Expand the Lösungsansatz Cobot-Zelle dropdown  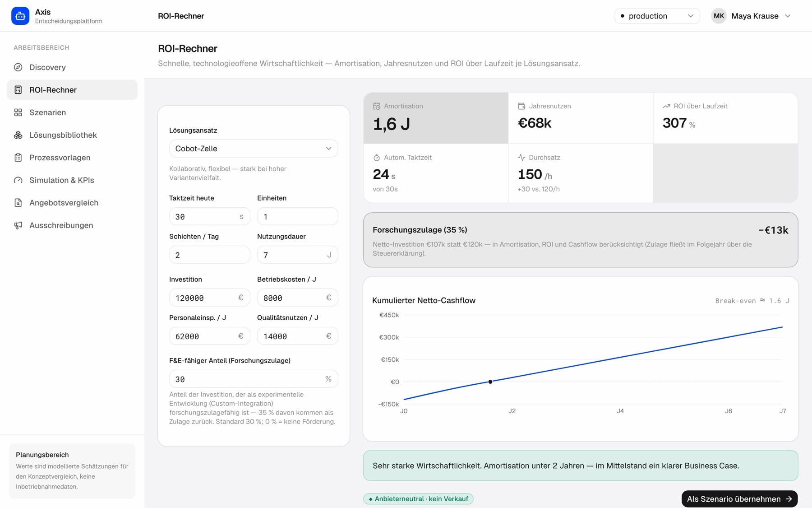coord(254,149)
